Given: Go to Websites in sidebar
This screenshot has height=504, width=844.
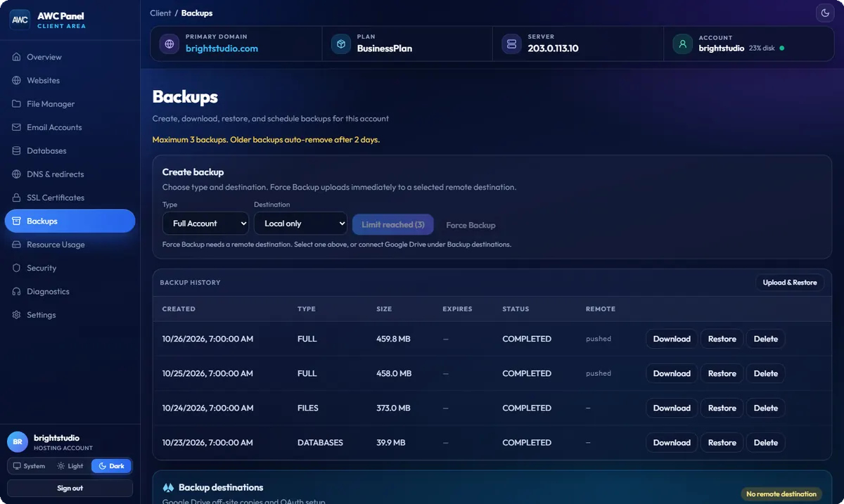Looking at the screenshot, I should click(70, 80).
